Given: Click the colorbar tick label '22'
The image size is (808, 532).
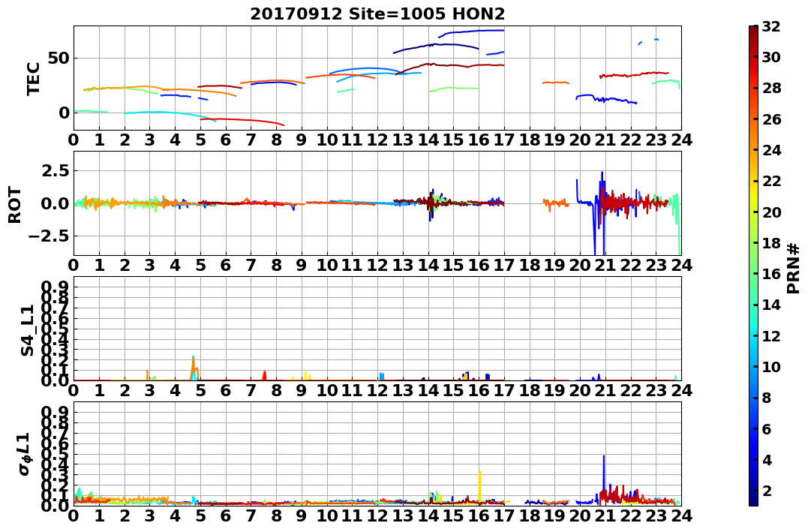Looking at the screenshot, I should [771, 181].
